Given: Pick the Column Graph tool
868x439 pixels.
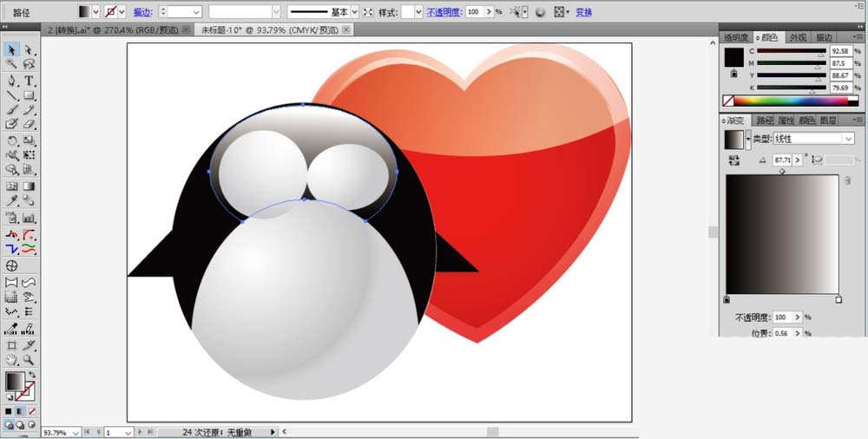Looking at the screenshot, I should (29, 218).
